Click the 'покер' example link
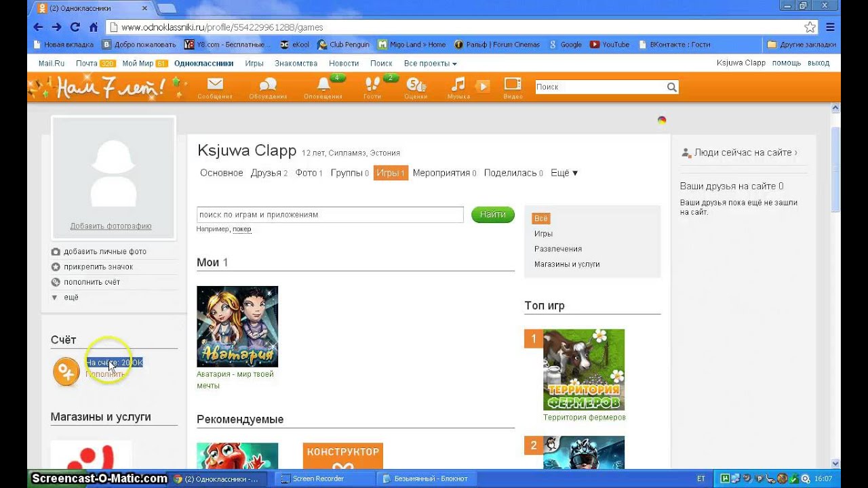This screenshot has width=868, height=488. click(x=241, y=229)
